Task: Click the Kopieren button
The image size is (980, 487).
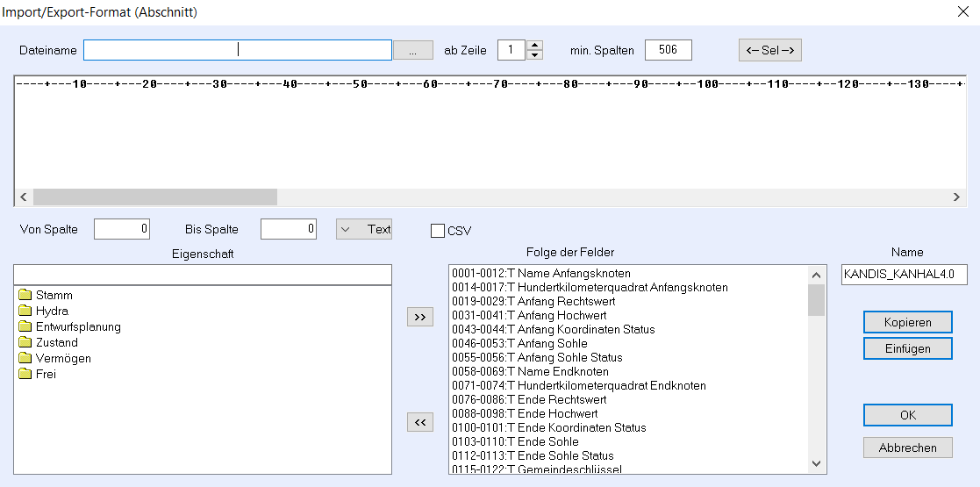Action: (x=907, y=322)
